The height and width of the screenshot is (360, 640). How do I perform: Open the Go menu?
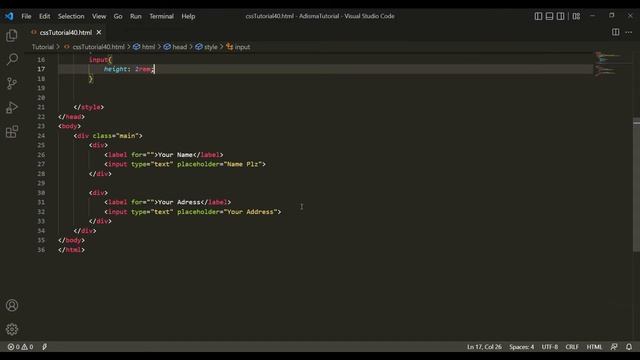[x=118, y=16]
